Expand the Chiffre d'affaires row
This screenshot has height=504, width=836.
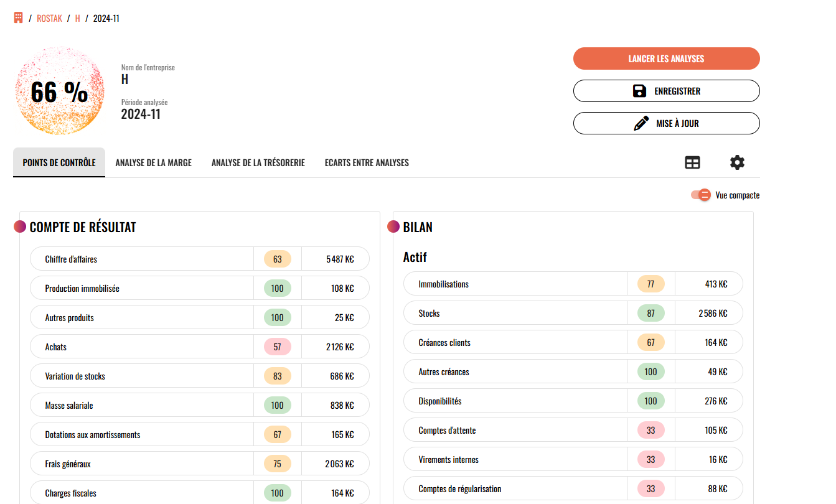pyautogui.click(x=142, y=259)
